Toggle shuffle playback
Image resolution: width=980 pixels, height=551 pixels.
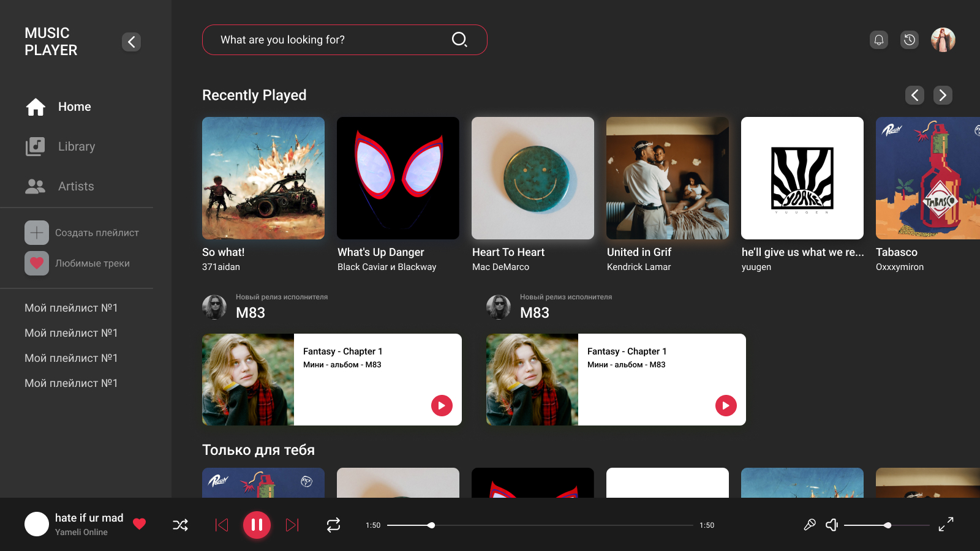click(x=181, y=525)
